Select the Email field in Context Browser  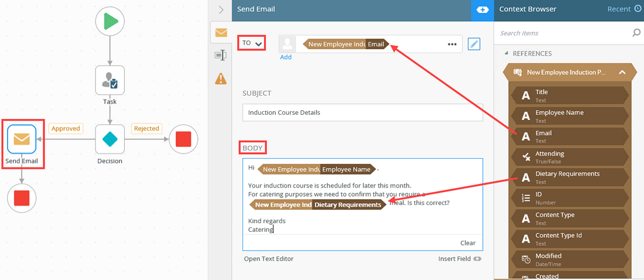click(570, 136)
